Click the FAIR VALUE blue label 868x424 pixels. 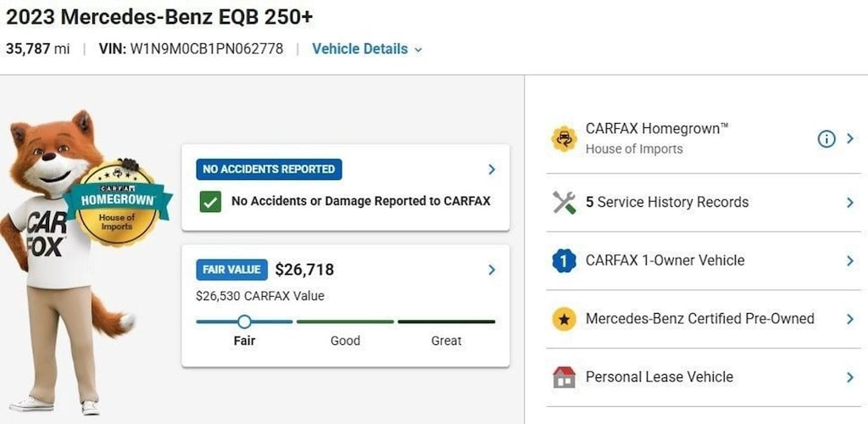pos(231,270)
